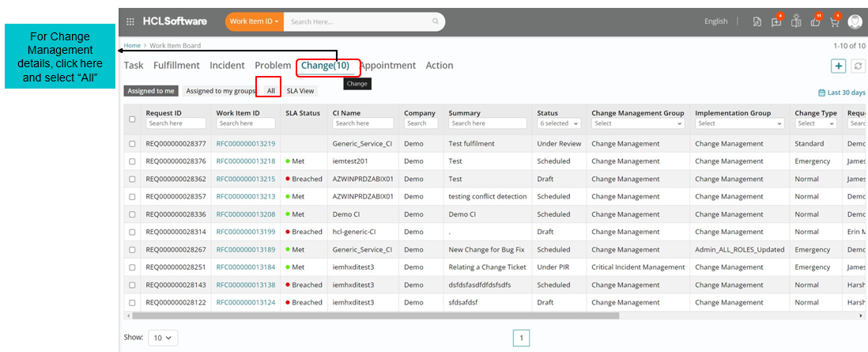This screenshot has width=868, height=352.
Task: Refresh the work item board
Action: click(858, 66)
